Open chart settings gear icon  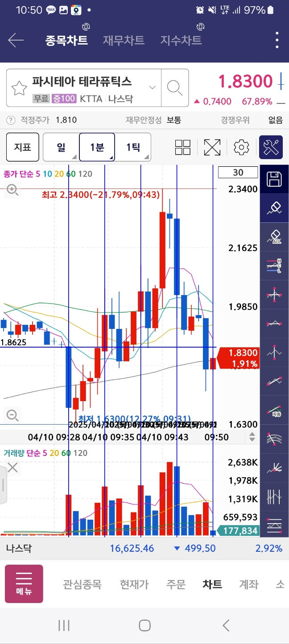coord(241,147)
